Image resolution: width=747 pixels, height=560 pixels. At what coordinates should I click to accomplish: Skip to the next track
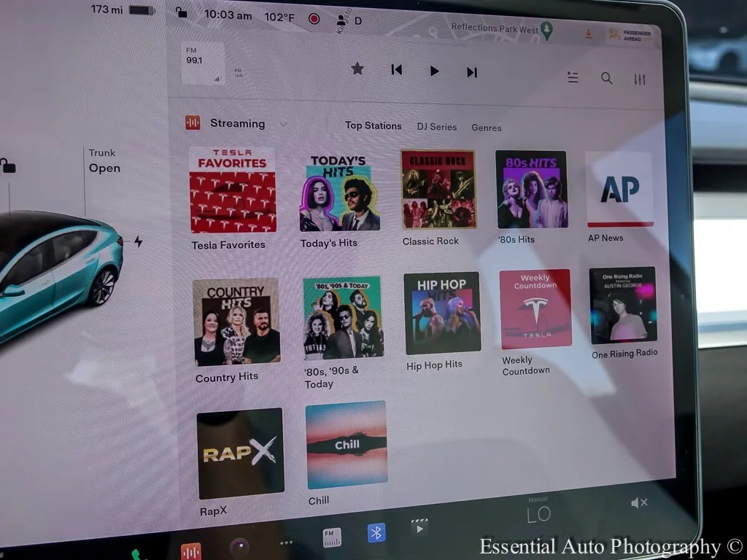pyautogui.click(x=472, y=72)
